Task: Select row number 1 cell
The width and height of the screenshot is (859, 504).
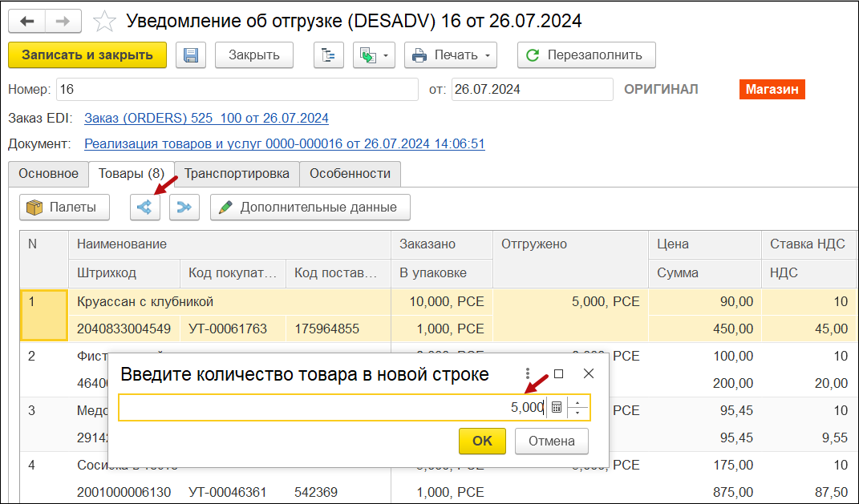Action: click(44, 315)
